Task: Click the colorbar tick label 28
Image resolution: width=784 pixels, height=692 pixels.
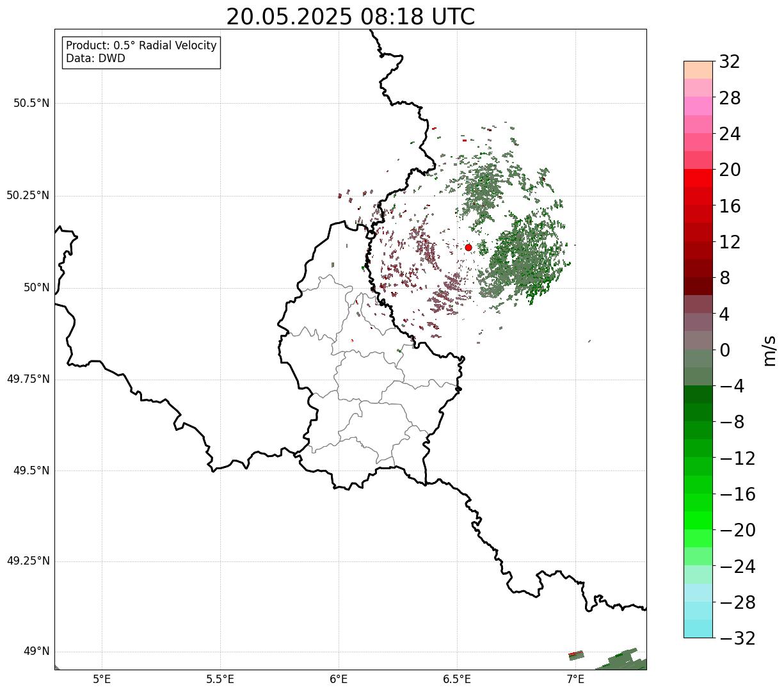Action: click(730, 98)
